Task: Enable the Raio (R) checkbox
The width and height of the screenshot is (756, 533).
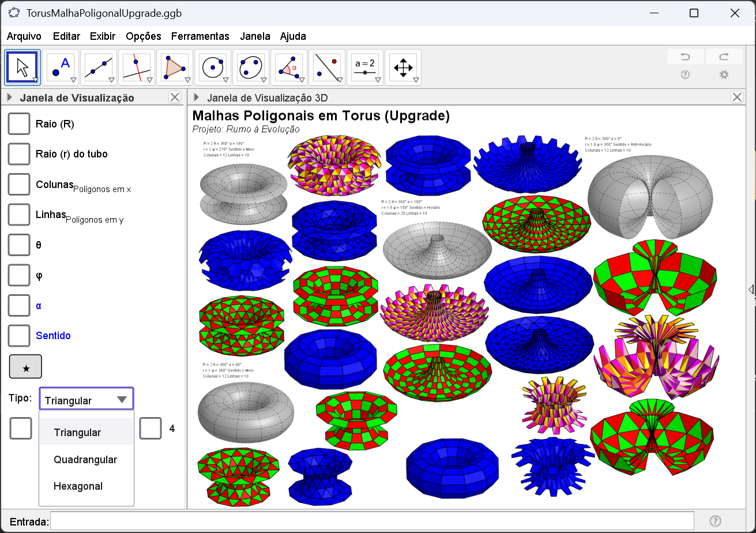Action: coord(19,124)
